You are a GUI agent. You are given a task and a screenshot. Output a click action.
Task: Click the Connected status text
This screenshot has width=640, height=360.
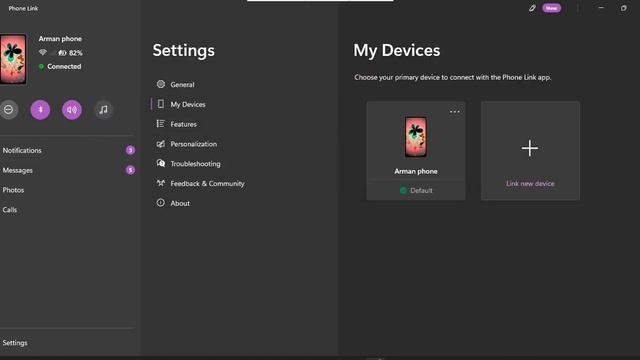click(64, 67)
